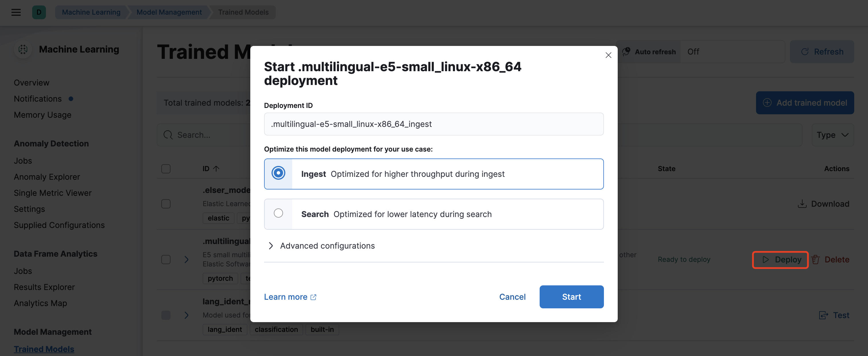Click Cancel in the dialog
The width and height of the screenshot is (868, 356).
[x=512, y=297]
